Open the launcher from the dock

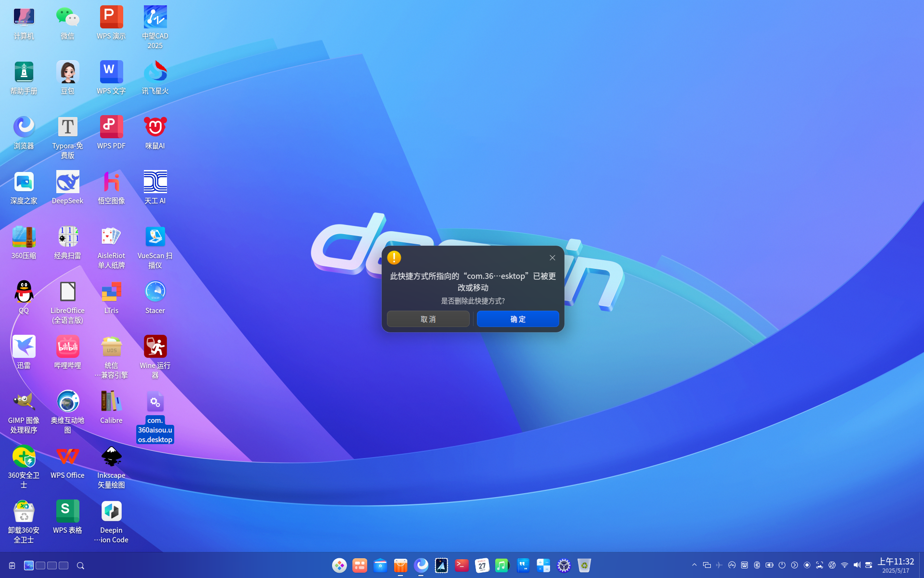pyautogui.click(x=339, y=565)
